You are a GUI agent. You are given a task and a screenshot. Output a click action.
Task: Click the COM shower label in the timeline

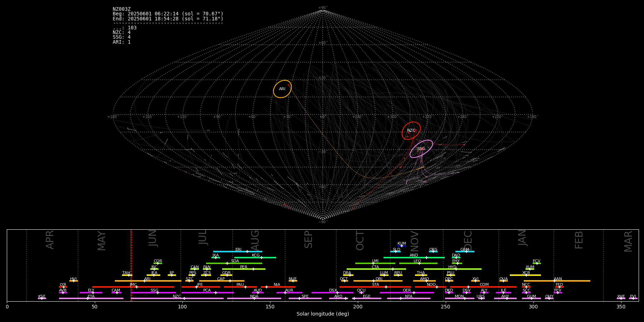484,285
